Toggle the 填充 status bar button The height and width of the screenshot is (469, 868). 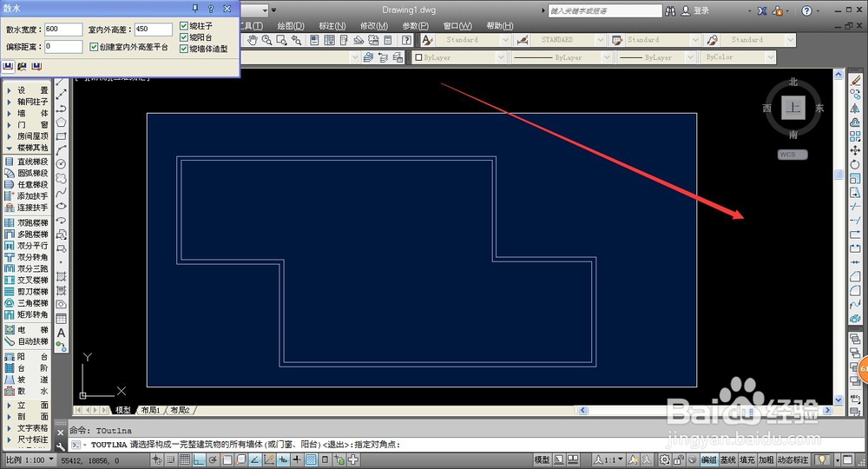tap(746, 459)
